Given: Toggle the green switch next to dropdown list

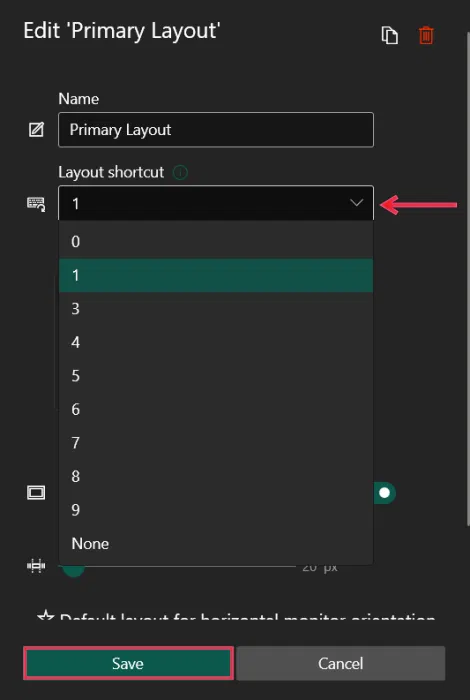Looking at the screenshot, I should pyautogui.click(x=384, y=493).
